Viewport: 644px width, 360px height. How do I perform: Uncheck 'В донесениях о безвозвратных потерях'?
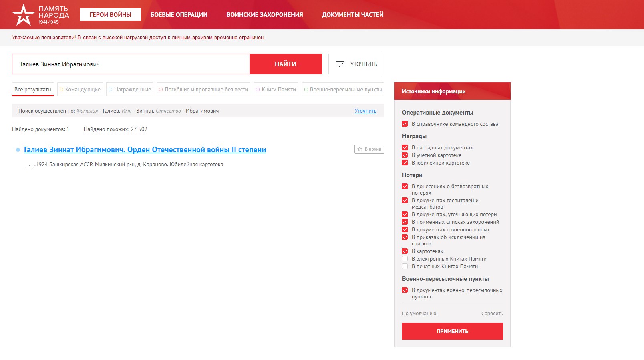(405, 186)
